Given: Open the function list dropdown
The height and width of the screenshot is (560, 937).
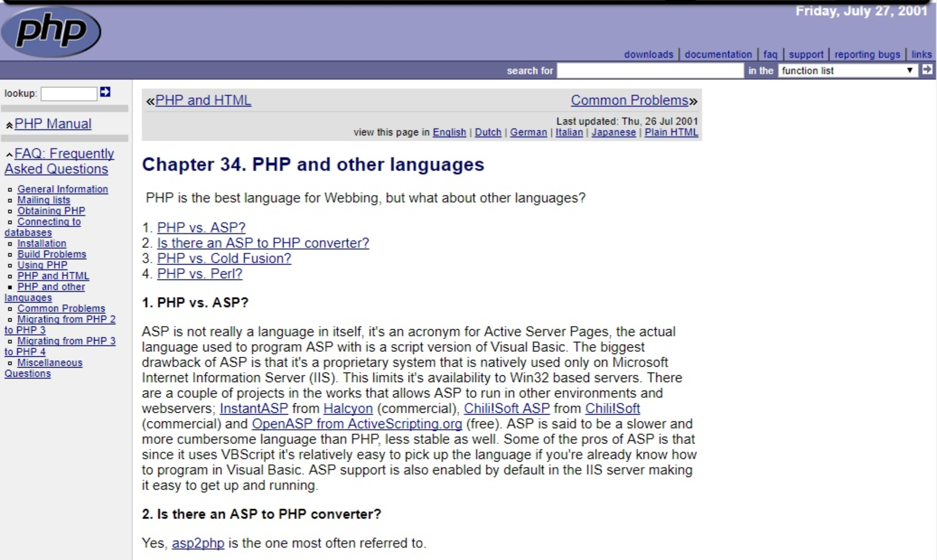Looking at the screenshot, I should pyautogui.click(x=848, y=70).
